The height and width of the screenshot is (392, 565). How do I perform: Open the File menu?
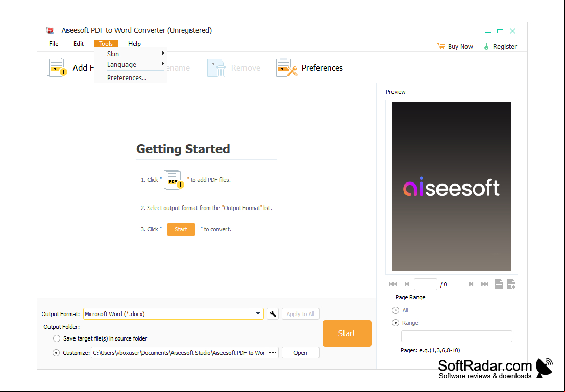pos(54,43)
